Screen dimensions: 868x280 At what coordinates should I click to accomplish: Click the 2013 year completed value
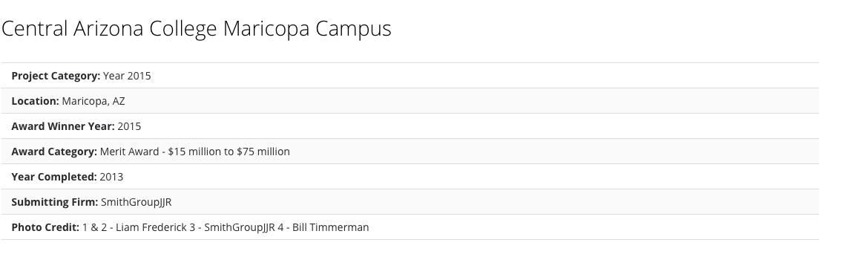[x=111, y=177]
